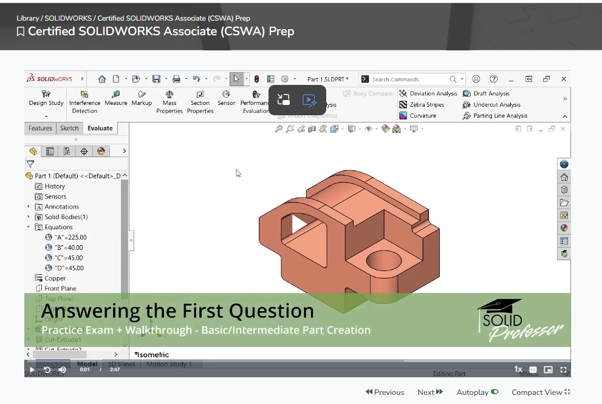
Task: Expand the Annotations tree node
Action: pyautogui.click(x=28, y=207)
